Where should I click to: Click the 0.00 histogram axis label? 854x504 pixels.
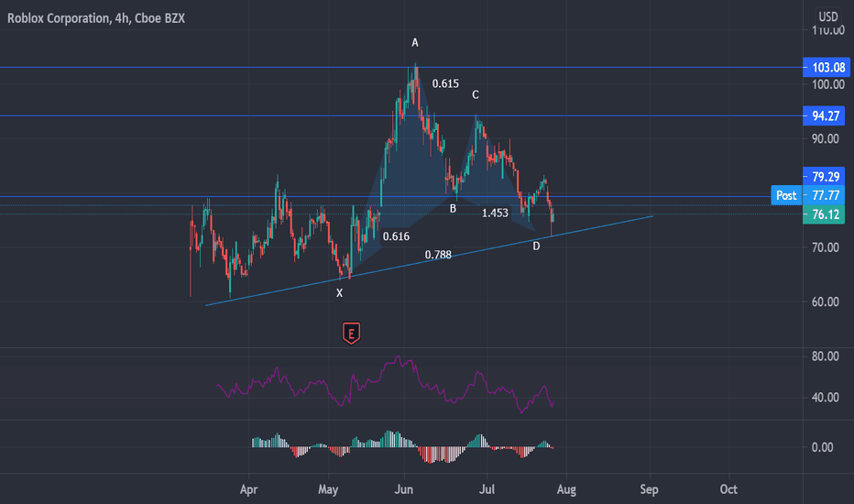[822, 447]
